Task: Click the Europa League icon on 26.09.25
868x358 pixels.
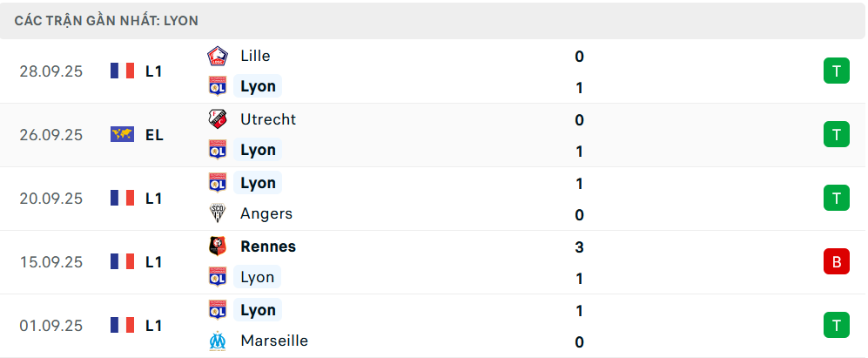Action: click(x=122, y=135)
